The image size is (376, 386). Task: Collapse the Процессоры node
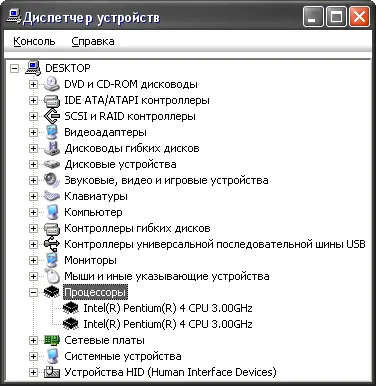pos(33,293)
